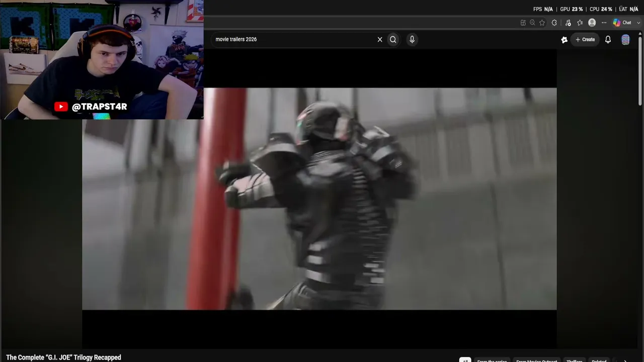This screenshot has width=644, height=362.
Task: Open the browser three-dot settings menu
Action: (604, 23)
